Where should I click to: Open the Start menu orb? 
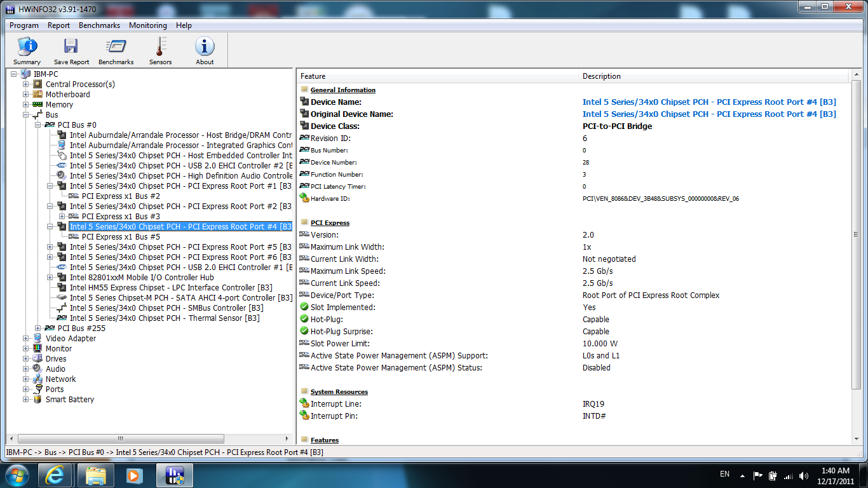point(17,475)
